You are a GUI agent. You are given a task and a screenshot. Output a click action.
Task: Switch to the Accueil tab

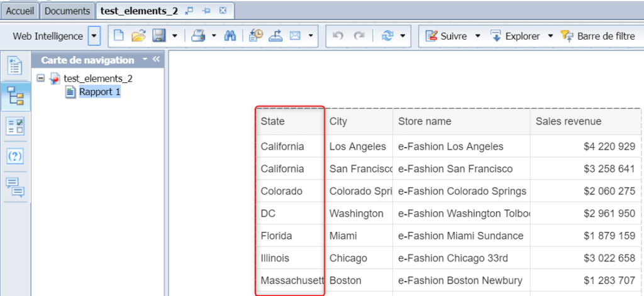click(19, 11)
